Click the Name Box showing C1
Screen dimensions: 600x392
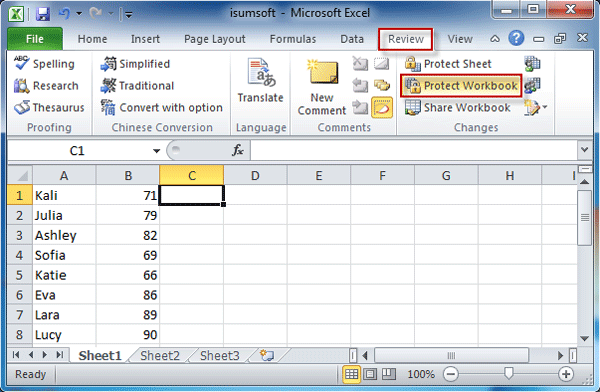[78, 151]
